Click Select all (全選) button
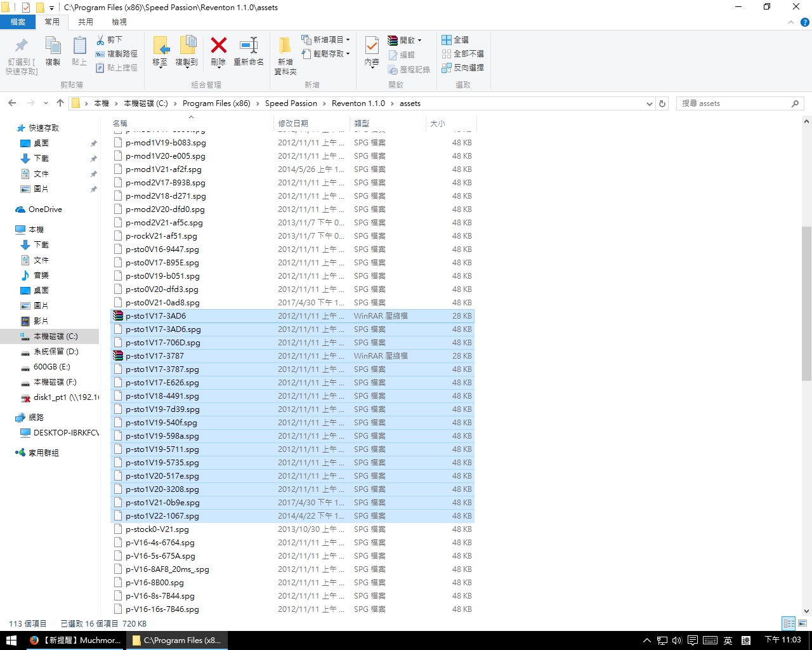The height and width of the screenshot is (650, 812). pos(455,40)
